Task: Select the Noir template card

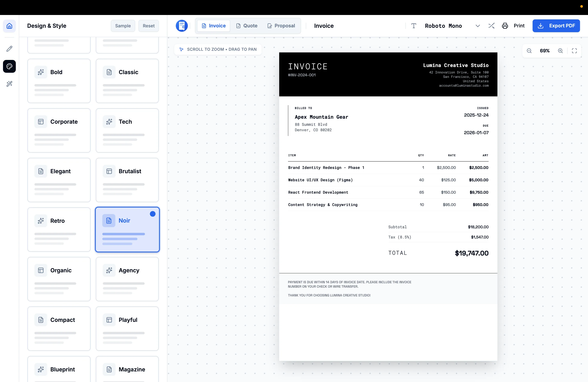Action: point(127,230)
